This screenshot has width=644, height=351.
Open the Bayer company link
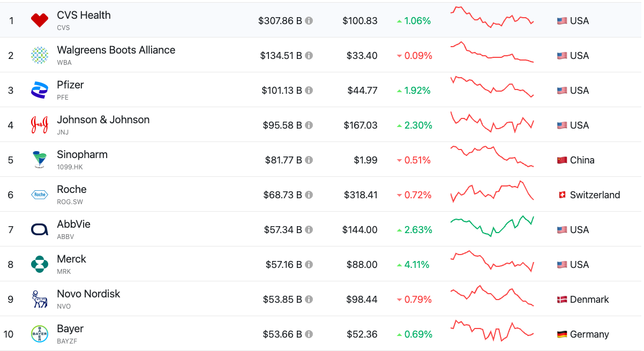(x=70, y=328)
